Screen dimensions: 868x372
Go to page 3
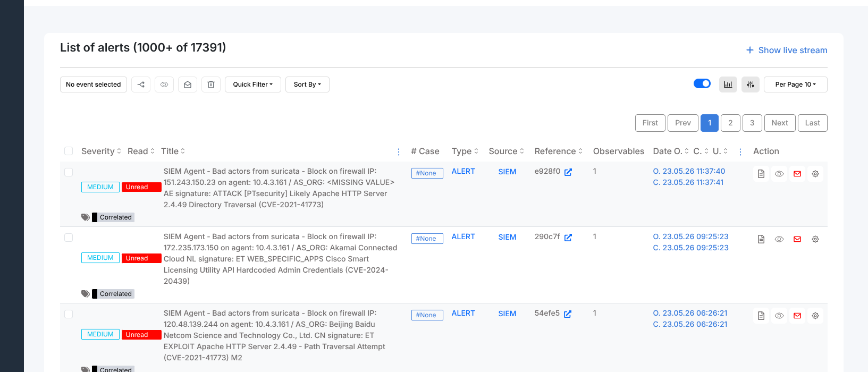(x=752, y=123)
